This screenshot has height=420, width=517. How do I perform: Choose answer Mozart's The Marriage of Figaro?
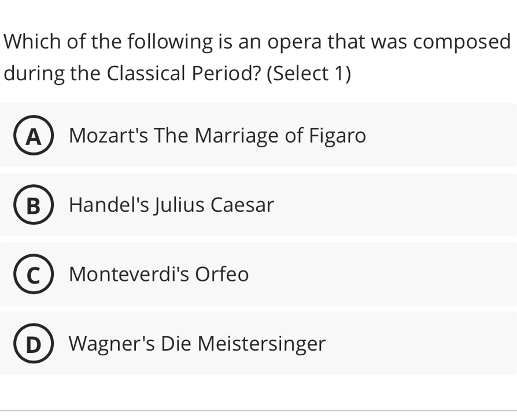click(217, 135)
